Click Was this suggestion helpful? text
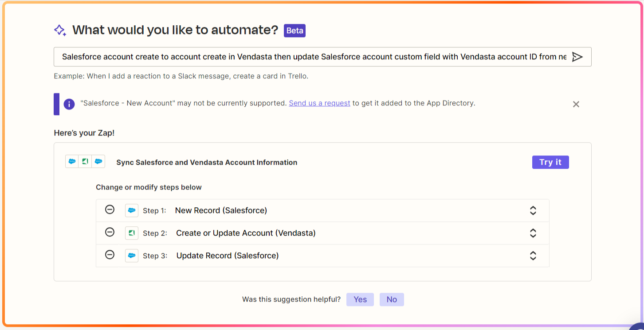Image resolution: width=644 pixels, height=330 pixels. (x=291, y=299)
